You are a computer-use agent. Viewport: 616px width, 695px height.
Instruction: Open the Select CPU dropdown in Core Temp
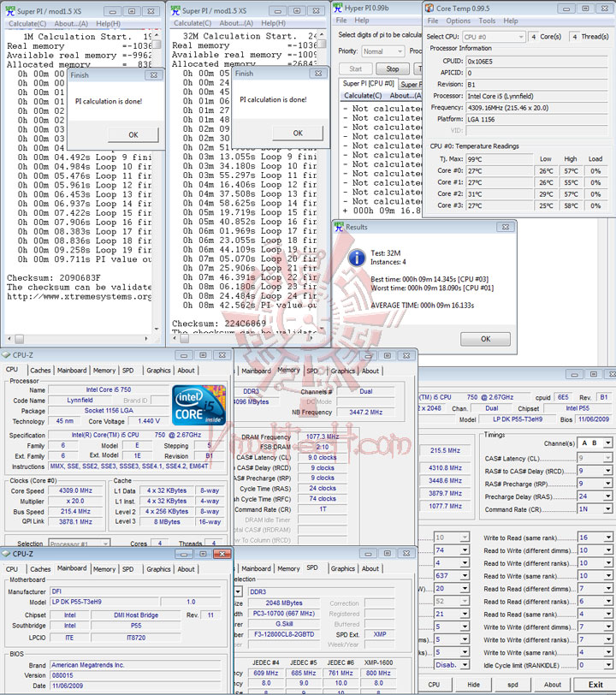[x=495, y=37]
